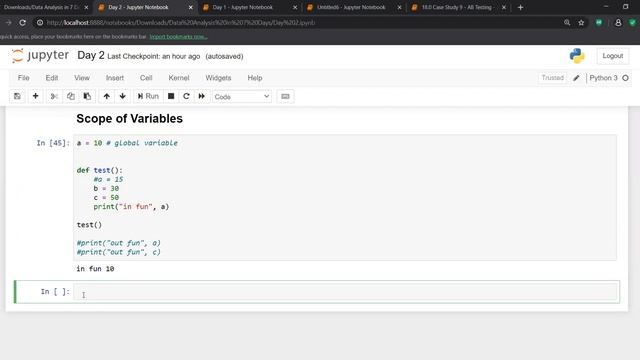The width and height of the screenshot is (640, 360).
Task: Click the print("in fun", a) line
Action: (131, 207)
